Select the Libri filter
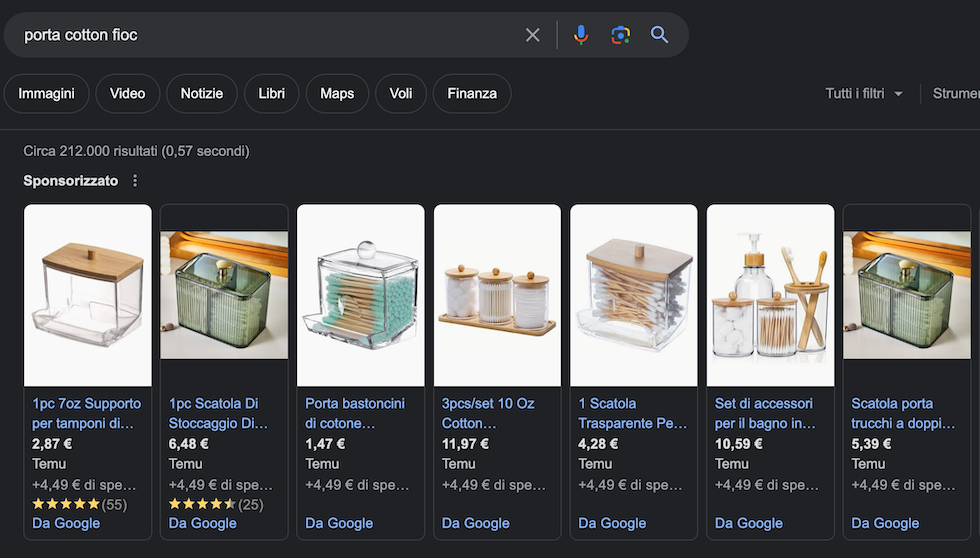 [x=271, y=94]
